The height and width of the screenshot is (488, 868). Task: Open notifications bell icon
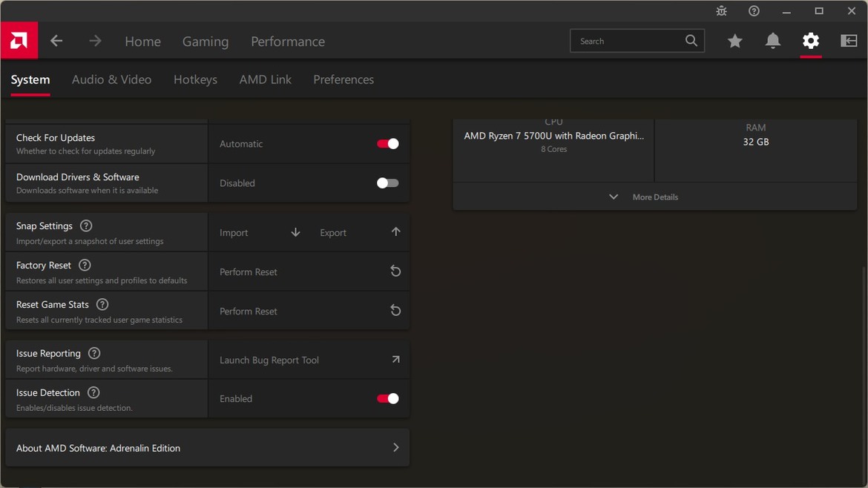coord(773,41)
